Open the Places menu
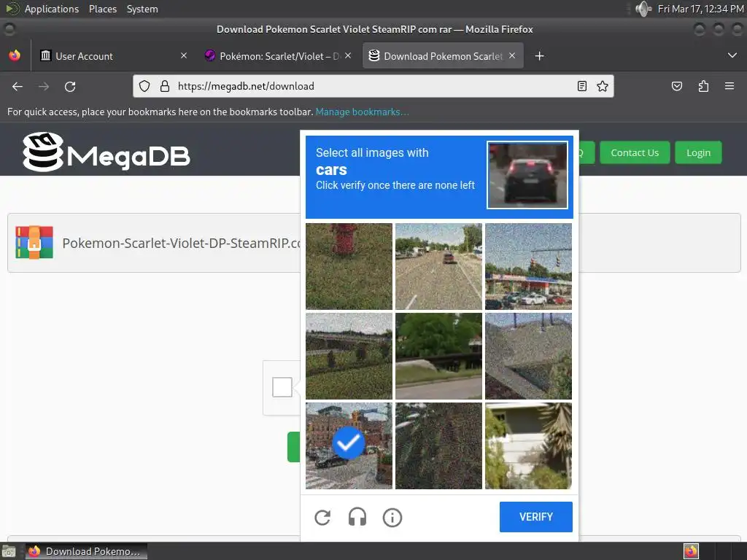Image resolution: width=747 pixels, height=560 pixels. pos(103,9)
